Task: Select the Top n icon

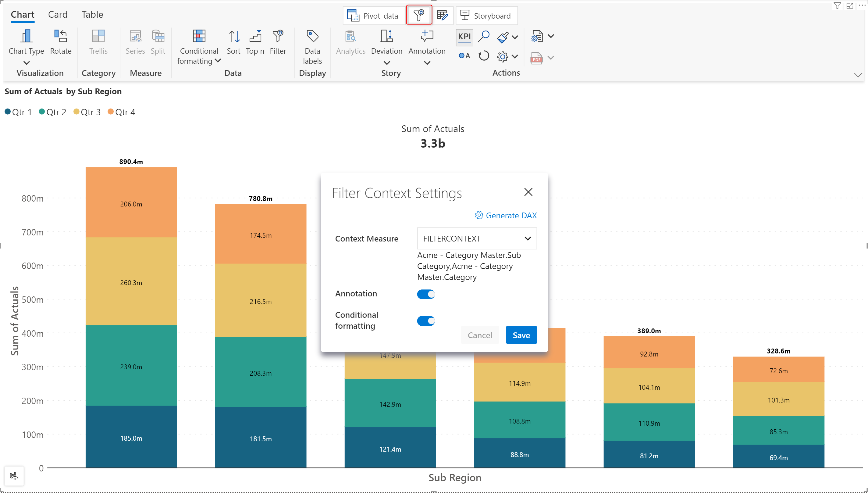Action: pyautogui.click(x=255, y=36)
